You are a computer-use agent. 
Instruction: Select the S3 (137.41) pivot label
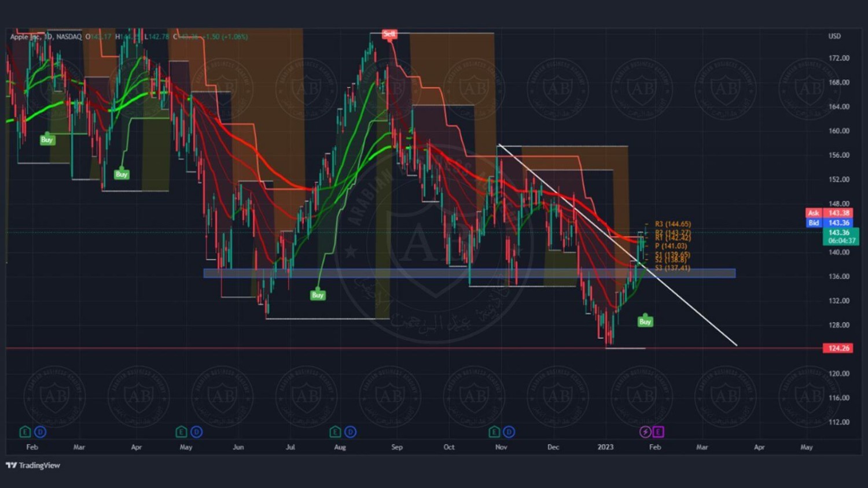click(673, 268)
